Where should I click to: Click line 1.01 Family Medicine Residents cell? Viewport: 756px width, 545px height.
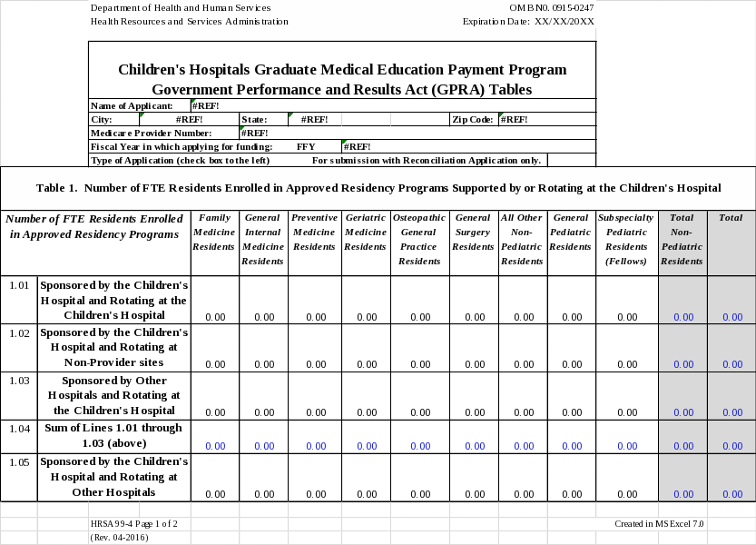[x=215, y=301]
